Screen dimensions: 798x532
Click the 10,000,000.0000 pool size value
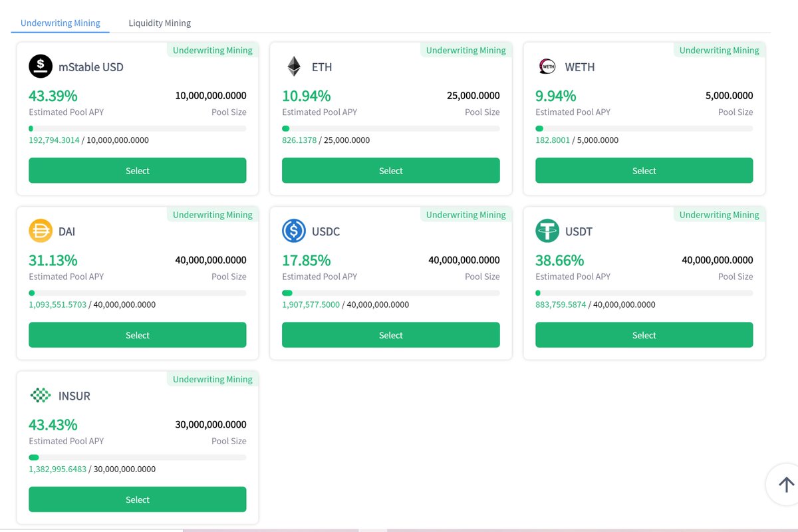211,95
